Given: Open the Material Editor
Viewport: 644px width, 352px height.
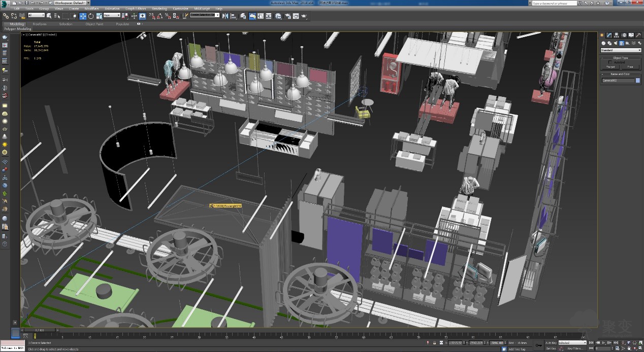Looking at the screenshot, I should click(278, 16).
